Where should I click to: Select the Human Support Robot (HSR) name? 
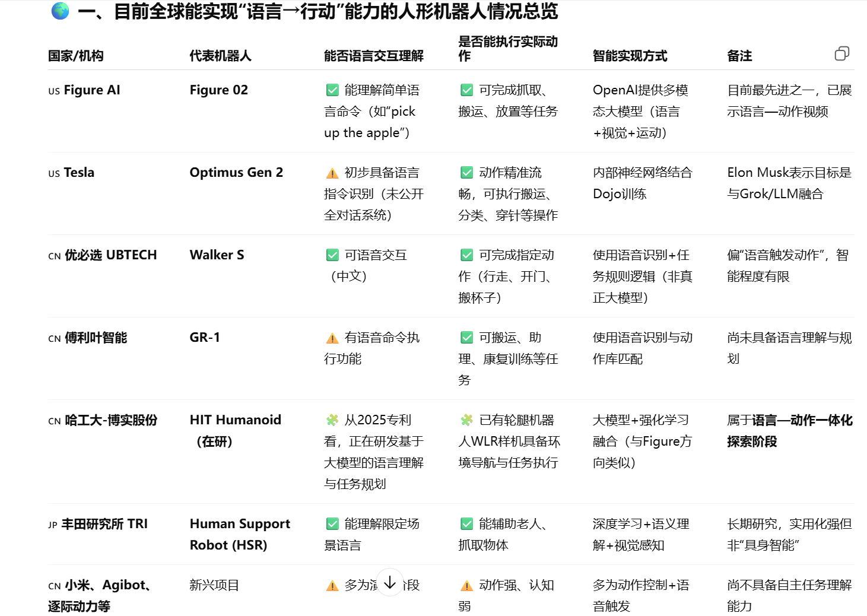[x=240, y=535]
